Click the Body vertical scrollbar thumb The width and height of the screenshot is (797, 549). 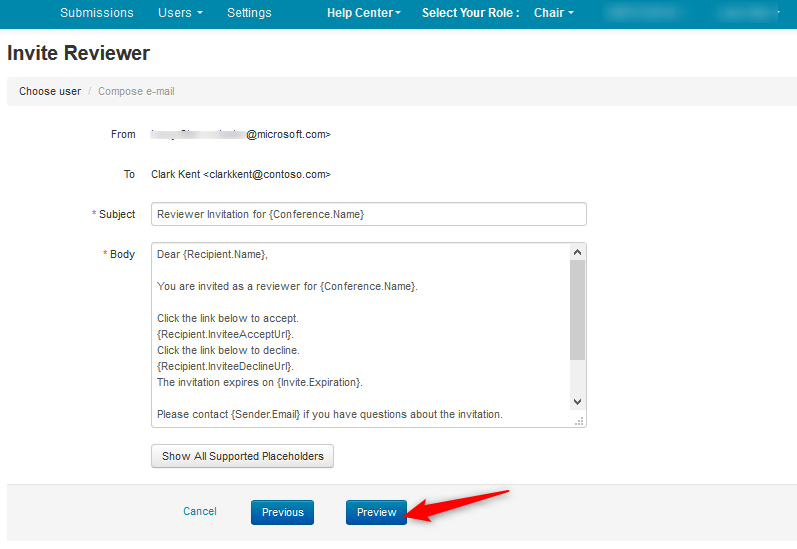pyautogui.click(x=577, y=310)
